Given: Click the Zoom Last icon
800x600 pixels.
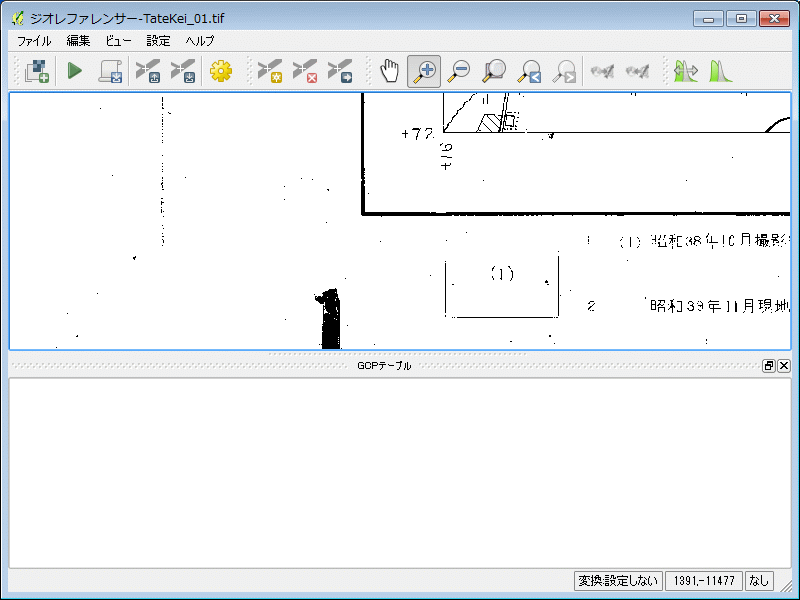Looking at the screenshot, I should 529,71.
